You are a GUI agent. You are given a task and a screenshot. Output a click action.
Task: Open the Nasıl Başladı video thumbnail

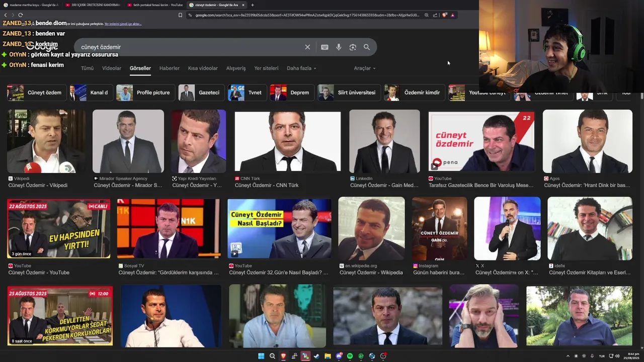279,229
